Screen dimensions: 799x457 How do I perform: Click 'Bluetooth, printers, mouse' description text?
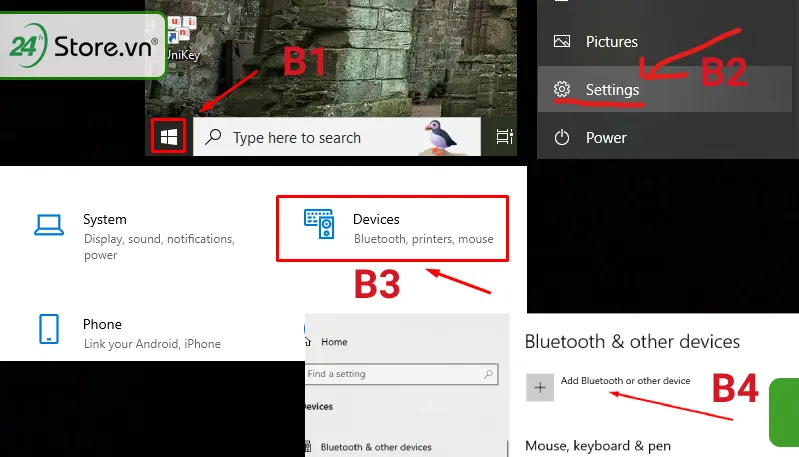tap(423, 239)
